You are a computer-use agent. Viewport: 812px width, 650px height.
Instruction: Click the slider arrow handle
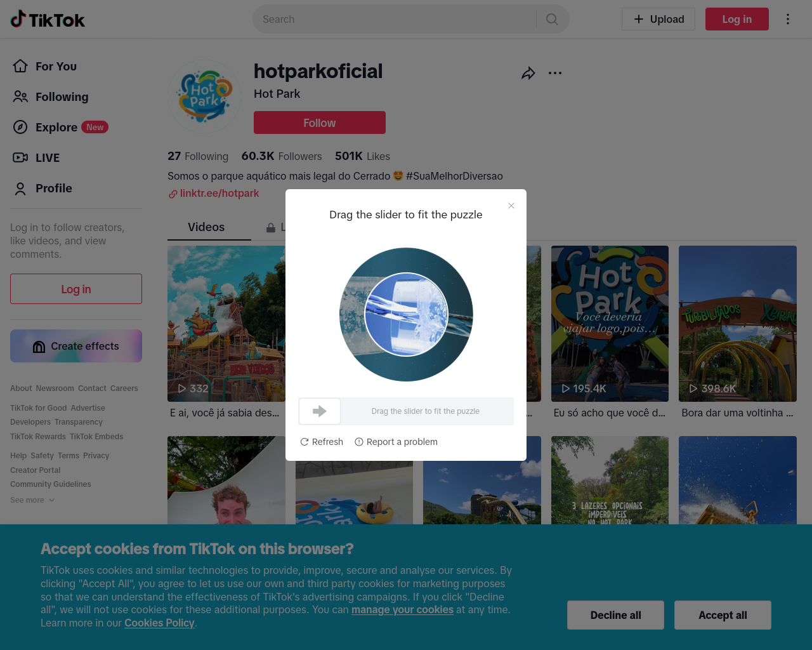coord(320,411)
